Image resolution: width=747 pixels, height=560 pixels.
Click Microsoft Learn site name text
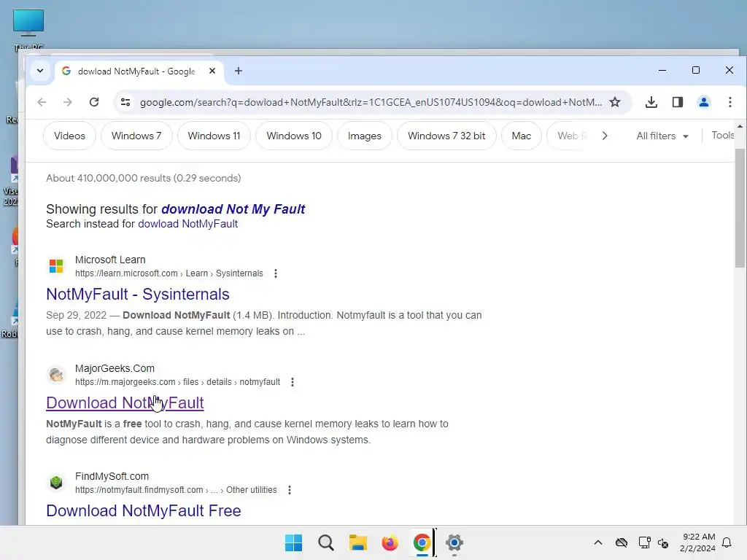click(x=110, y=260)
